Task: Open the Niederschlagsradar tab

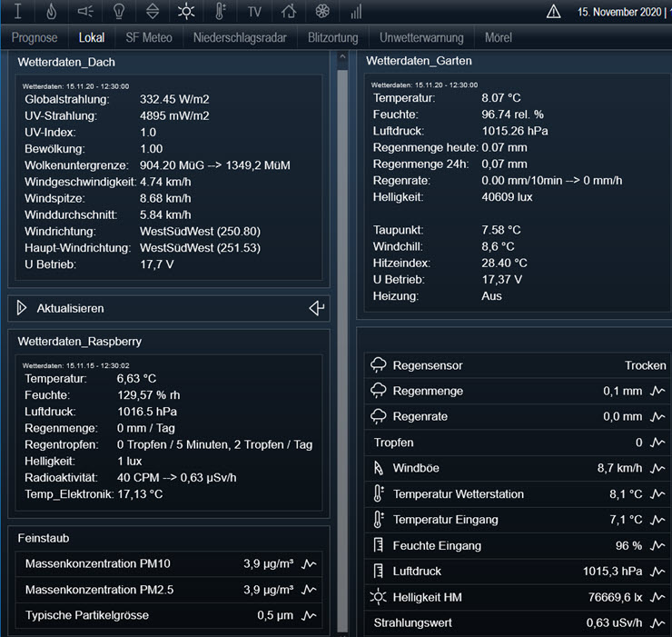Action: coord(240,37)
